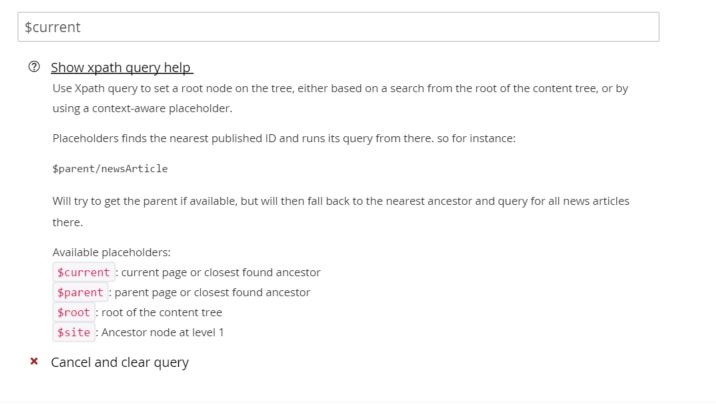This screenshot has width=716, height=404.
Task: Click the red X cancel icon
Action: [34, 362]
